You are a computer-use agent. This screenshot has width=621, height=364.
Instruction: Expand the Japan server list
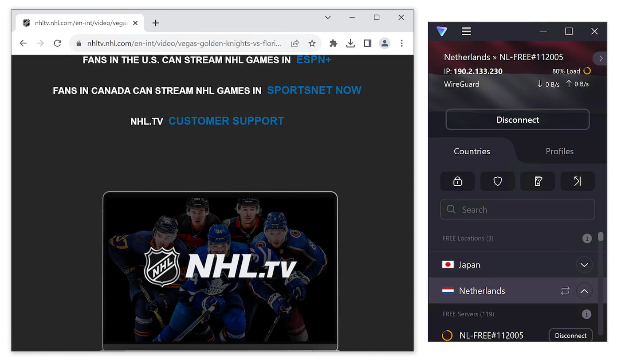584,265
